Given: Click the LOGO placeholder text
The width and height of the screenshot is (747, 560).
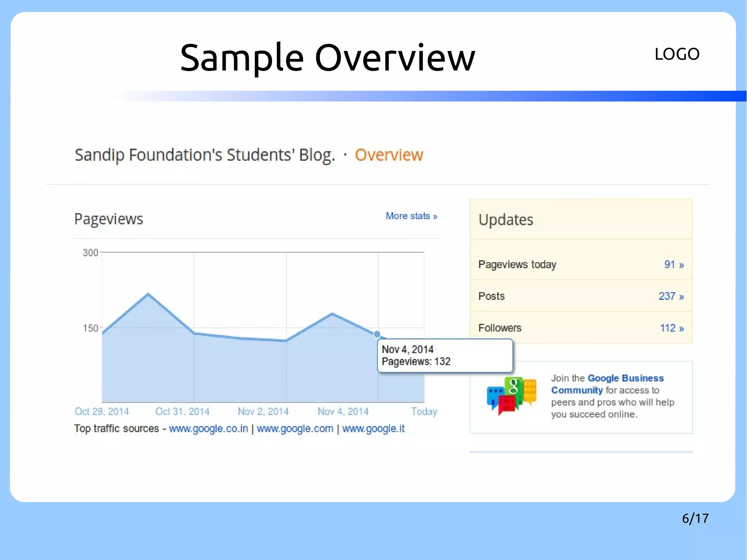Looking at the screenshot, I should 677,54.
